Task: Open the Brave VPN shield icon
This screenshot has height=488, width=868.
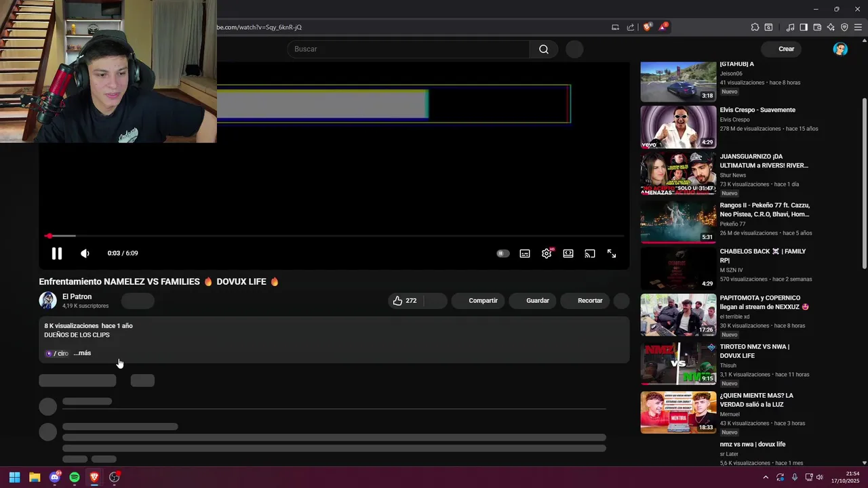Action: (x=844, y=27)
